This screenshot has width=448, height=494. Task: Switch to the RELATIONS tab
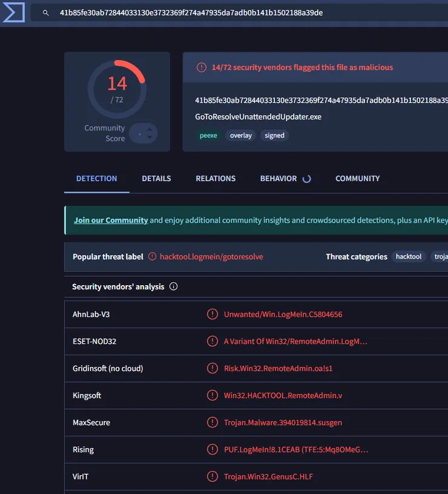pos(216,179)
